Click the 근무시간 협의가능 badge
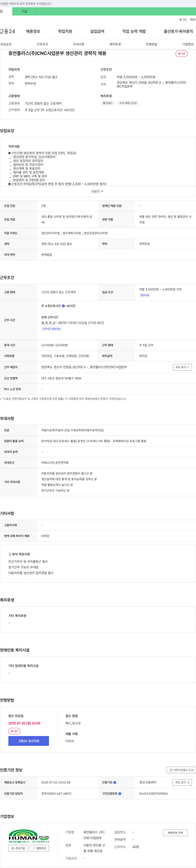The height and width of the screenshot is (868, 196). coord(51,329)
